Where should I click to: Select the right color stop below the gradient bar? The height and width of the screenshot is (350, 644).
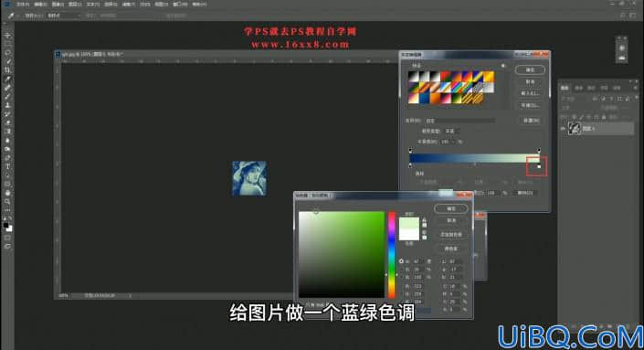point(539,166)
